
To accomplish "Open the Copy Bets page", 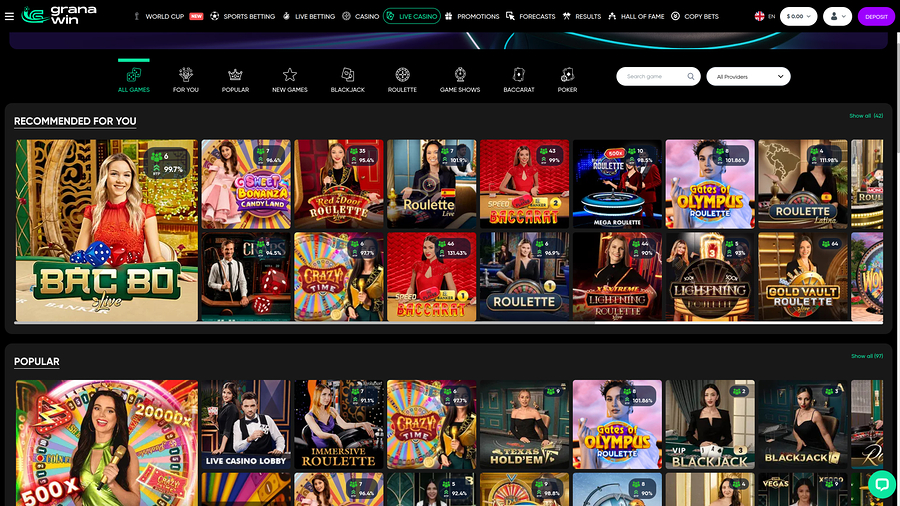I will [x=695, y=17].
